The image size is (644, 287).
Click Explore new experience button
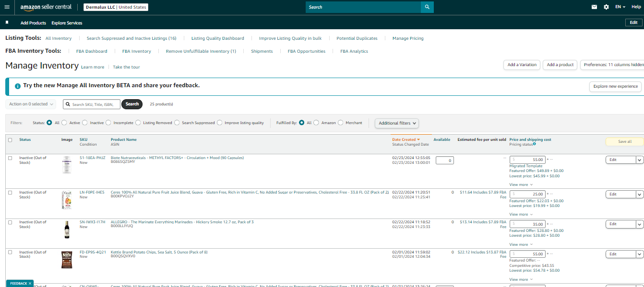click(x=616, y=86)
